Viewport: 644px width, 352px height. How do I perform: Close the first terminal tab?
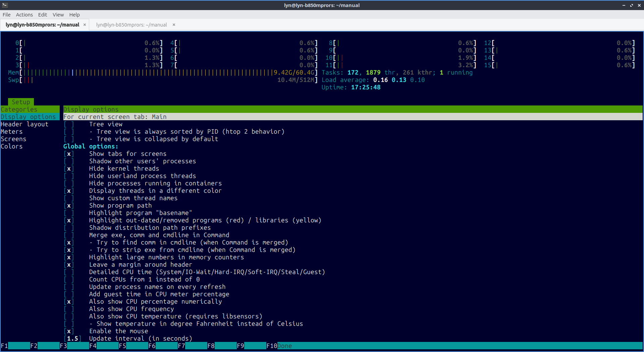(85, 25)
